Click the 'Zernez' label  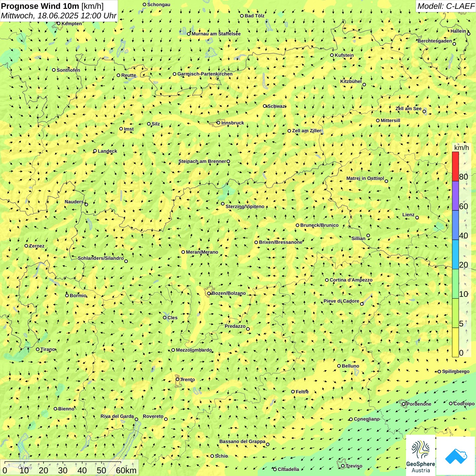coord(37,246)
